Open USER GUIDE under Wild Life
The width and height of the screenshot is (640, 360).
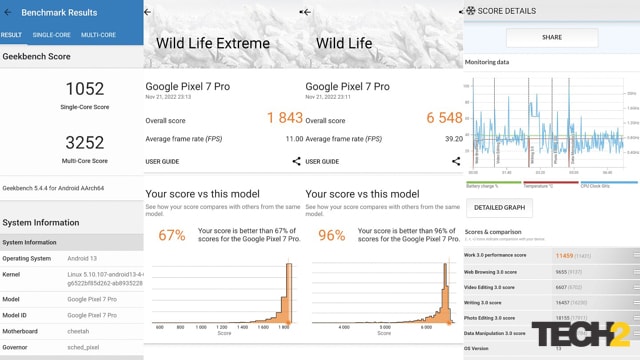coord(322,162)
